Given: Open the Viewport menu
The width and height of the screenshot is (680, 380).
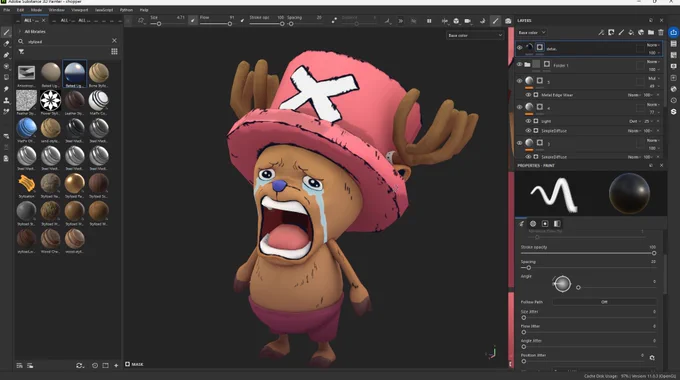Looking at the screenshot, I should [x=80, y=10].
